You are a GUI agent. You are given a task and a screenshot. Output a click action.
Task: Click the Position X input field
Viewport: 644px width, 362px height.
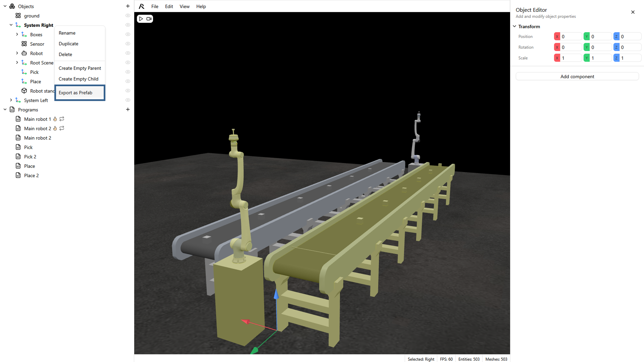571,37
